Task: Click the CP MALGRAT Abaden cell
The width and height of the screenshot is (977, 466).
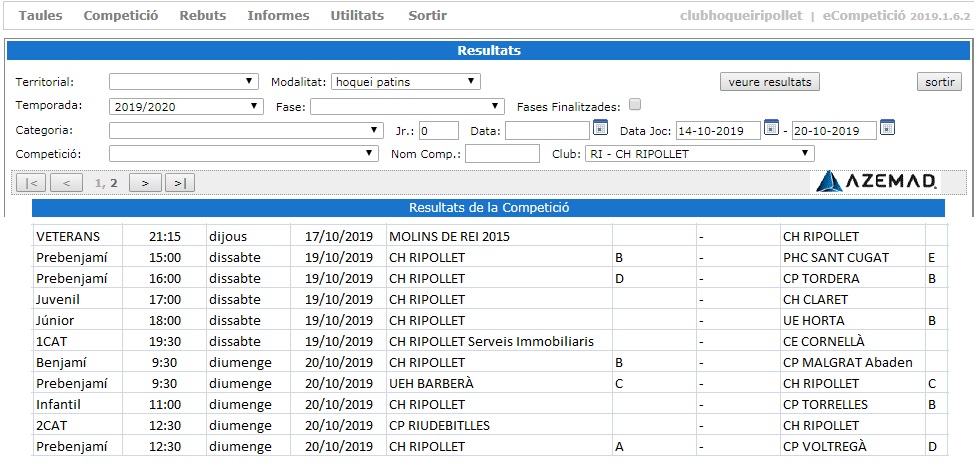Action: click(x=852, y=363)
